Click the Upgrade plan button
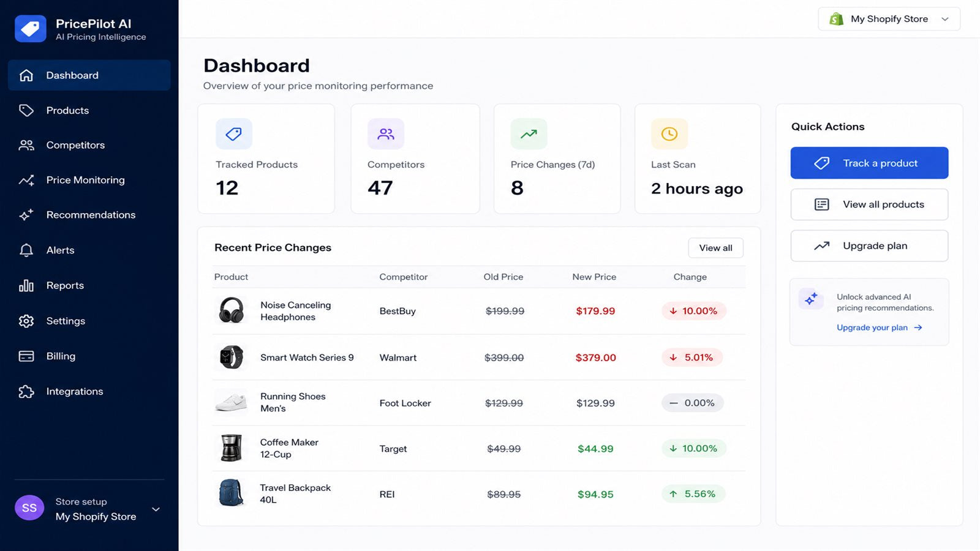Viewport: 980px width, 551px height. 869,246
